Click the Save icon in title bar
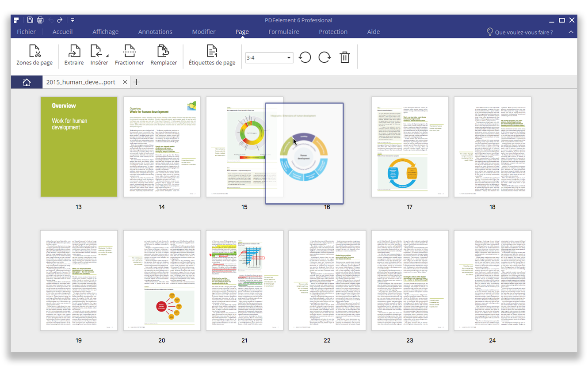This screenshot has height=369, width=588. (30, 20)
